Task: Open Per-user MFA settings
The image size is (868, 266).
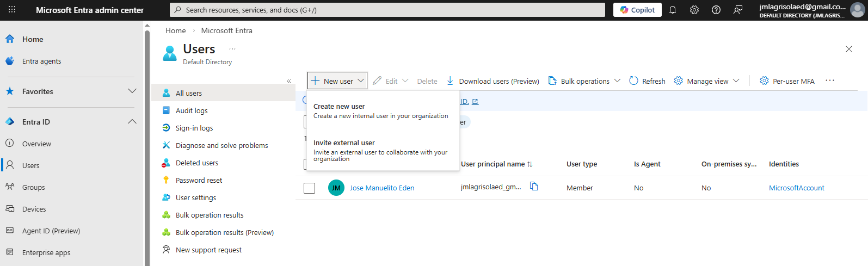Action: (x=787, y=81)
